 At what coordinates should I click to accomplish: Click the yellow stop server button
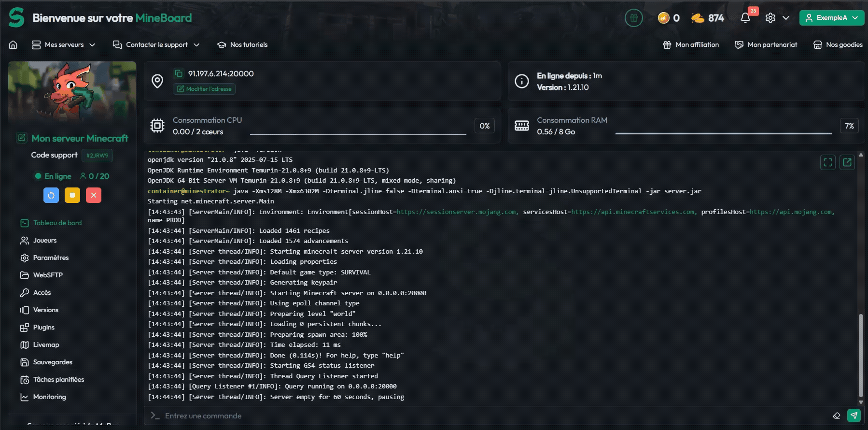click(x=72, y=195)
